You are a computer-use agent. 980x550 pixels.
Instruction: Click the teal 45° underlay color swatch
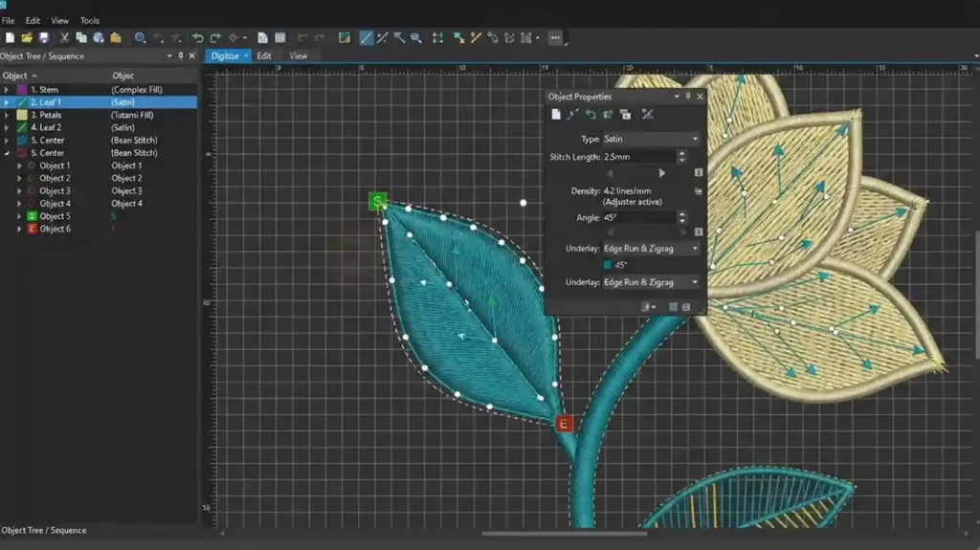608,265
